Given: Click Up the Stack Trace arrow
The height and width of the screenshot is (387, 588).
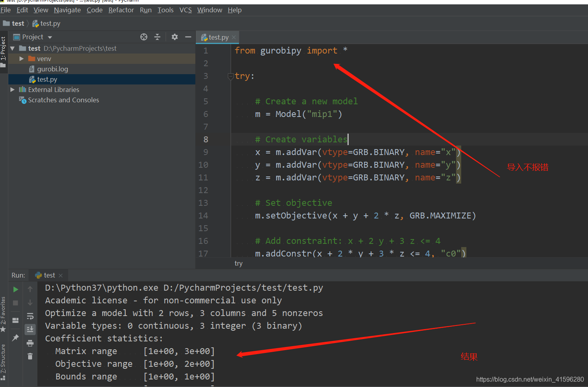Looking at the screenshot, I should coord(30,289).
